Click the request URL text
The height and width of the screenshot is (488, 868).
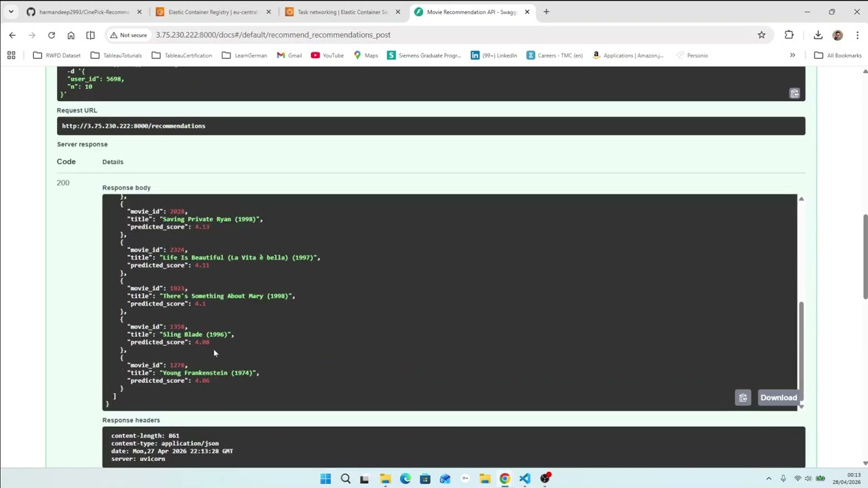134,126
